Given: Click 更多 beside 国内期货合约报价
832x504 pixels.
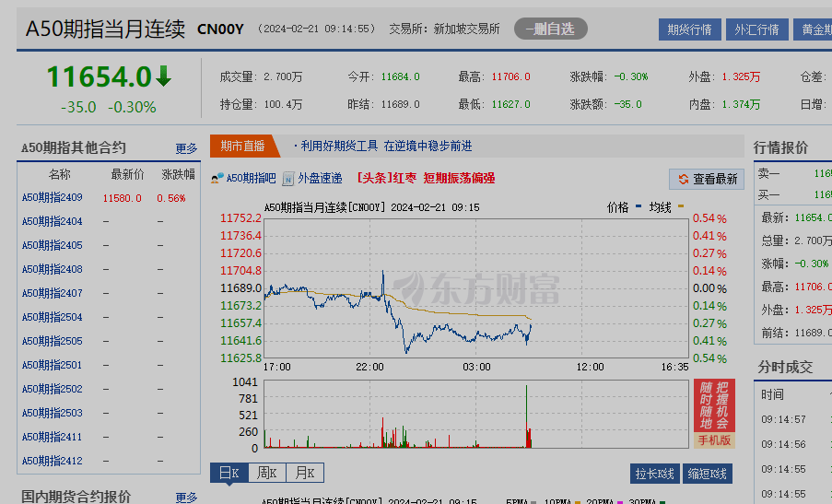Looking at the screenshot, I should [x=186, y=498].
